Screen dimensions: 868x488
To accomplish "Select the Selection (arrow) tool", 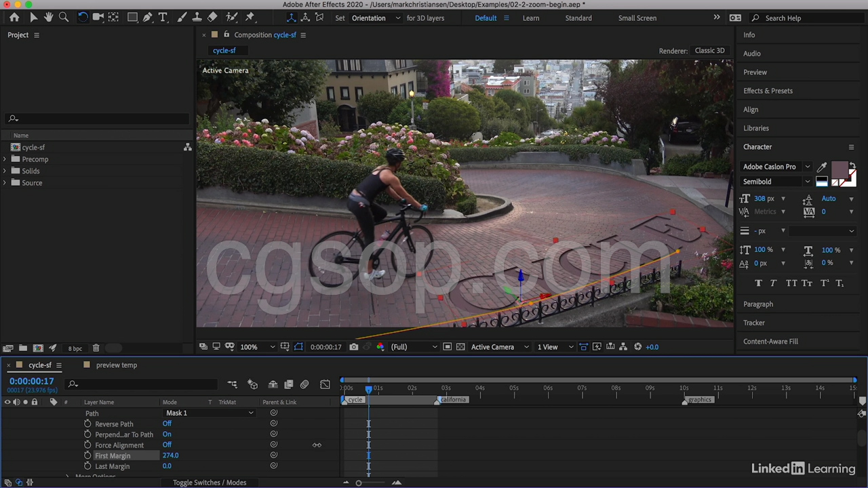I will [33, 18].
